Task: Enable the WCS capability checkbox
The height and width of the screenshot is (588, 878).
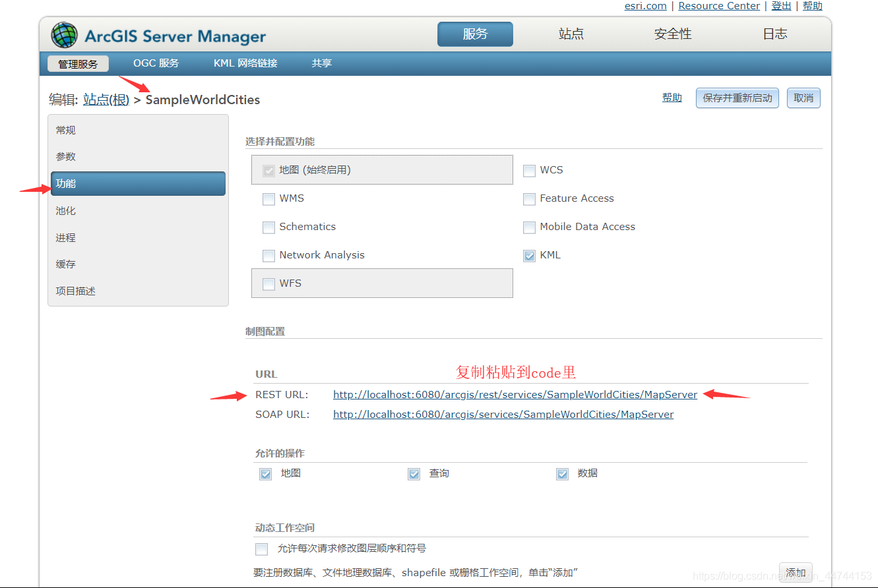Action: 529,171
